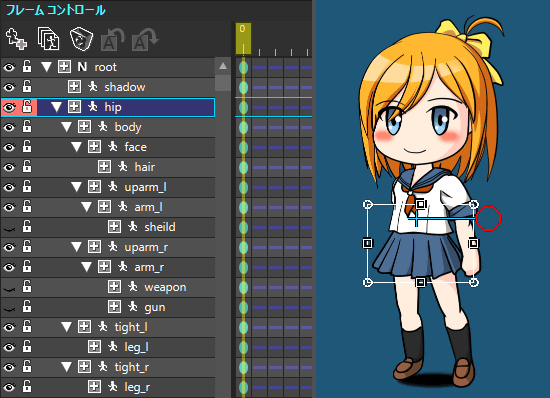Collapse the hip tree node
The width and height of the screenshot is (550, 398).
(x=56, y=107)
